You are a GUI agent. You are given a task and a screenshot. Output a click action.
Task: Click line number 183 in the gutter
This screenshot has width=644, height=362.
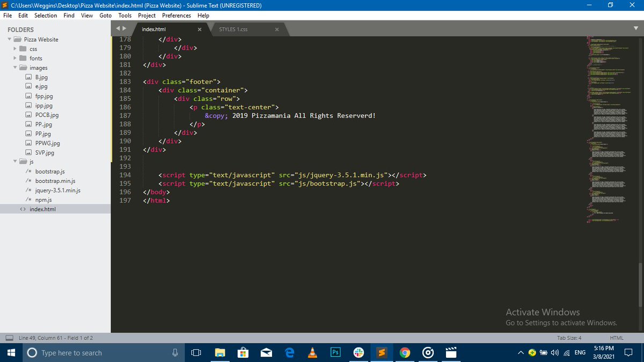[x=125, y=82]
